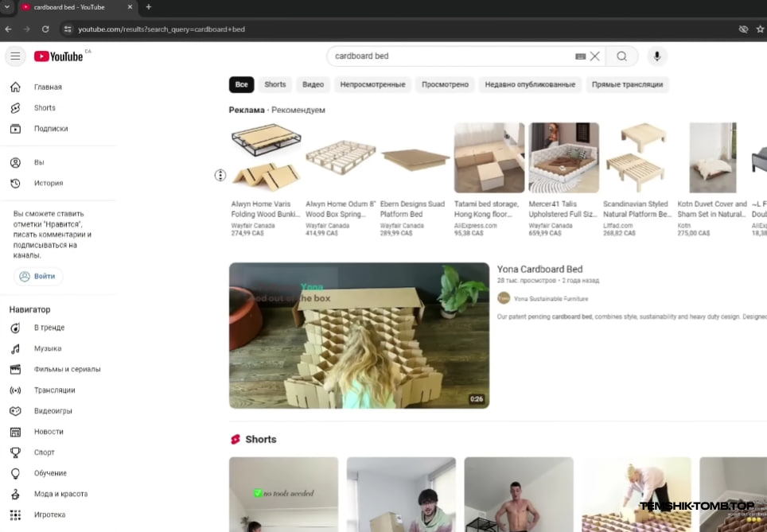Open Игротека in navigator

[x=58, y=515]
